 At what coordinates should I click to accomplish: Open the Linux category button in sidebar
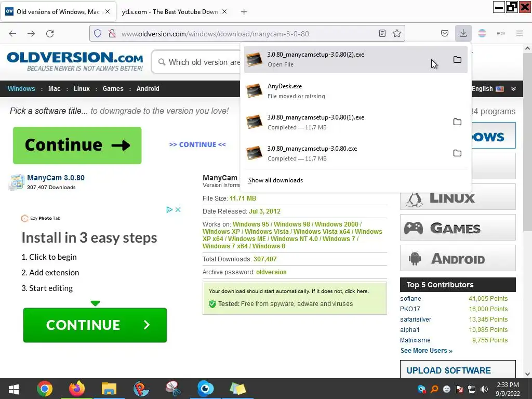coord(458,197)
